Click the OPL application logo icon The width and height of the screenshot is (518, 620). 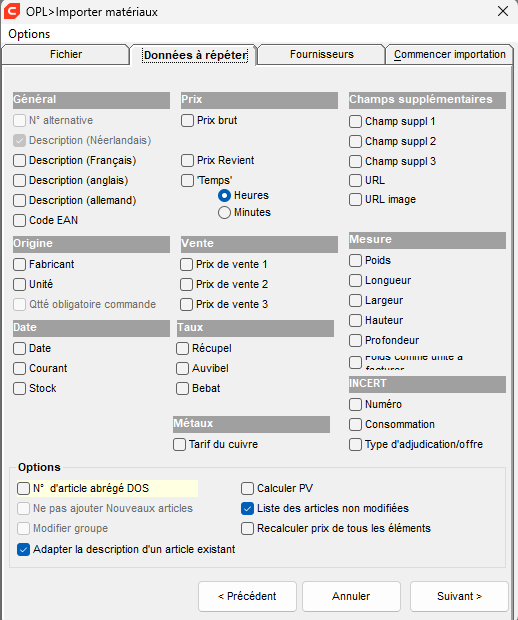12,11
